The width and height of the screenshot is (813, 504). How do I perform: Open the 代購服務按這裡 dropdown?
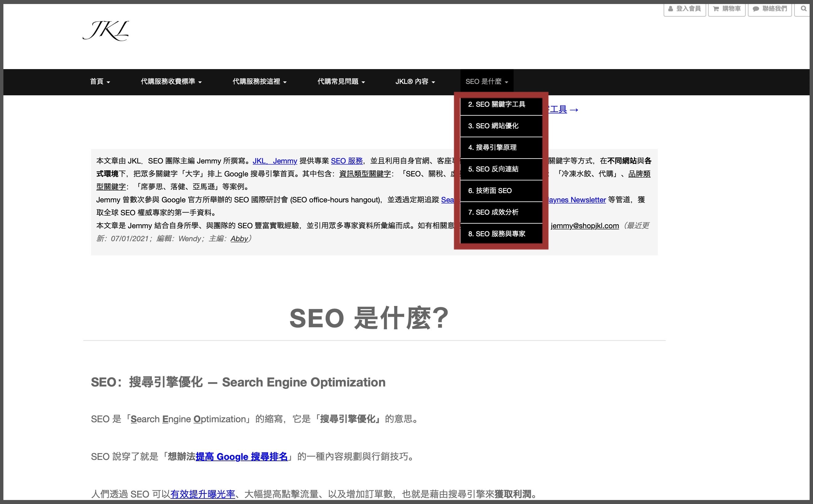click(260, 82)
